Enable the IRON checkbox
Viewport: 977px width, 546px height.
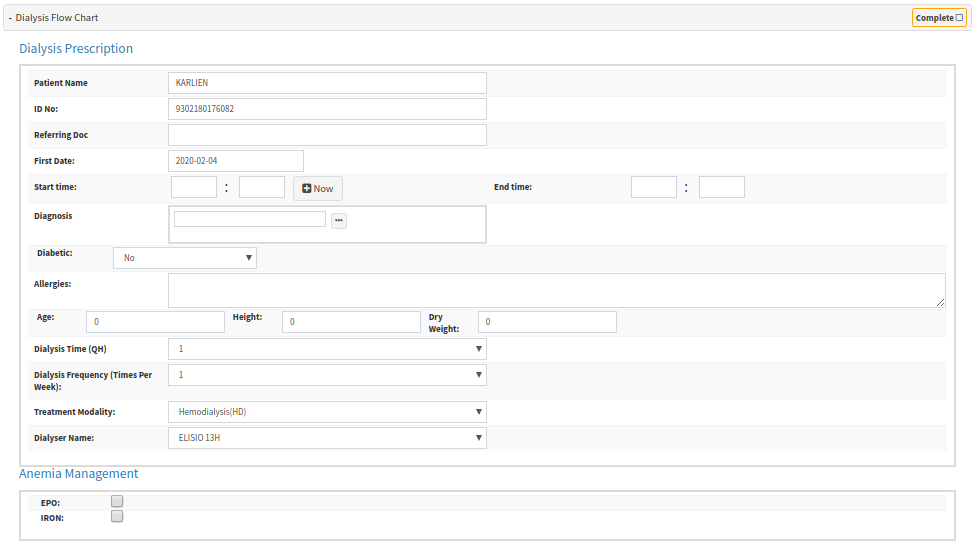click(117, 517)
